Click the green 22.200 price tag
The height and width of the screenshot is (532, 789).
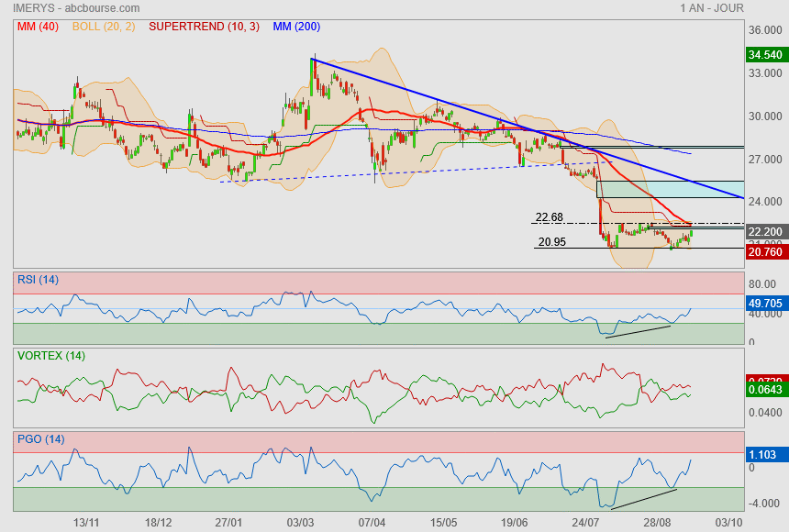pyautogui.click(x=764, y=231)
